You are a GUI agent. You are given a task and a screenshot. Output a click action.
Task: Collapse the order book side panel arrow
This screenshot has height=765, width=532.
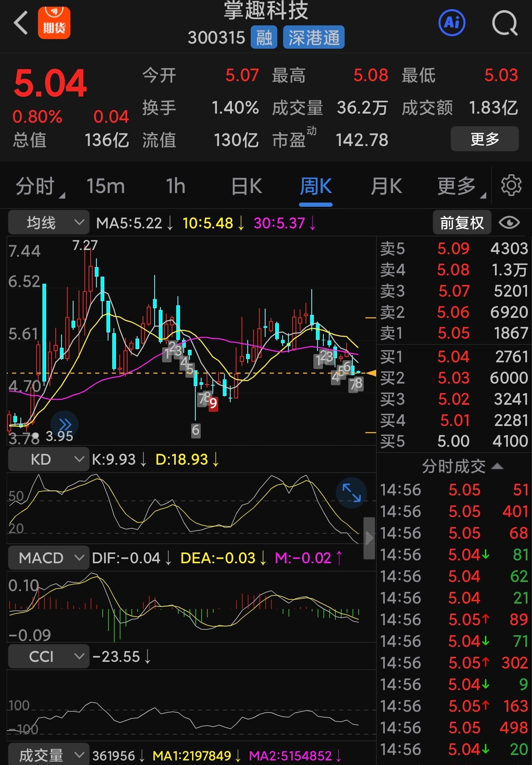click(x=369, y=538)
